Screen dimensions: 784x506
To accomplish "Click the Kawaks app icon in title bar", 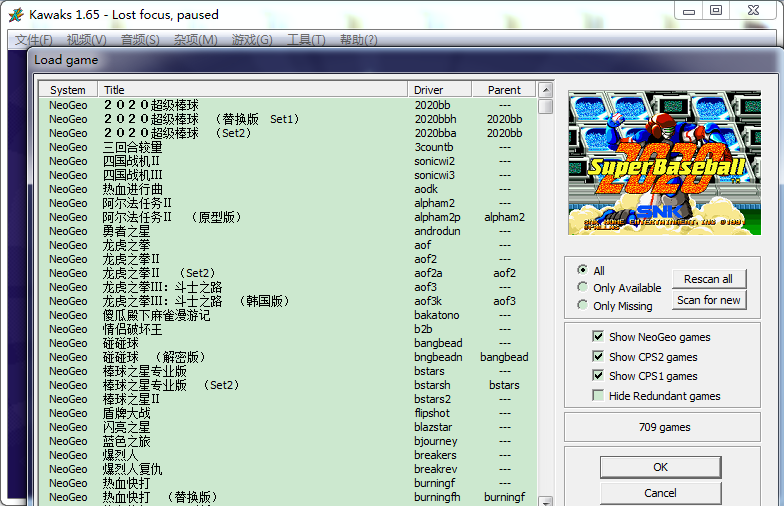I will [15, 14].
